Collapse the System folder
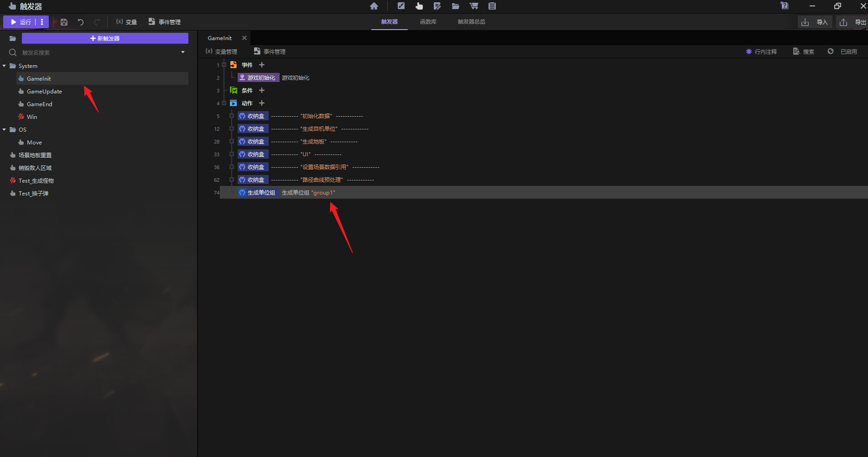This screenshot has height=457, width=868. coord(4,66)
